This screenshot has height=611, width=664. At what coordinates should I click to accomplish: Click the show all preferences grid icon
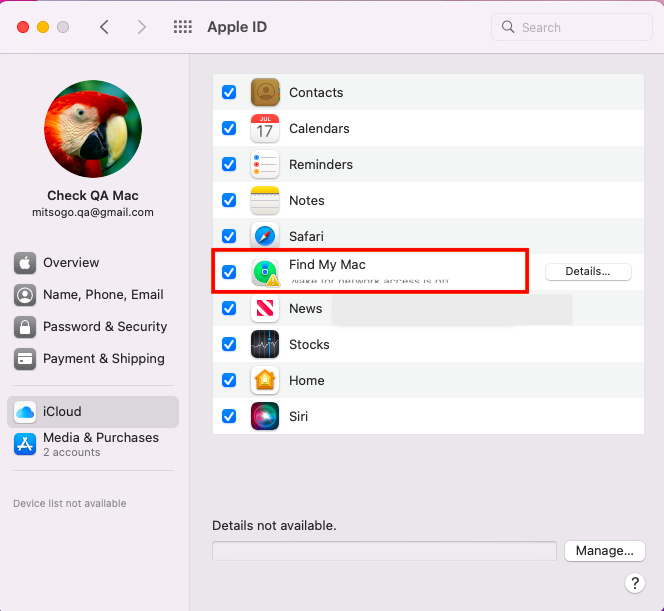(x=183, y=27)
